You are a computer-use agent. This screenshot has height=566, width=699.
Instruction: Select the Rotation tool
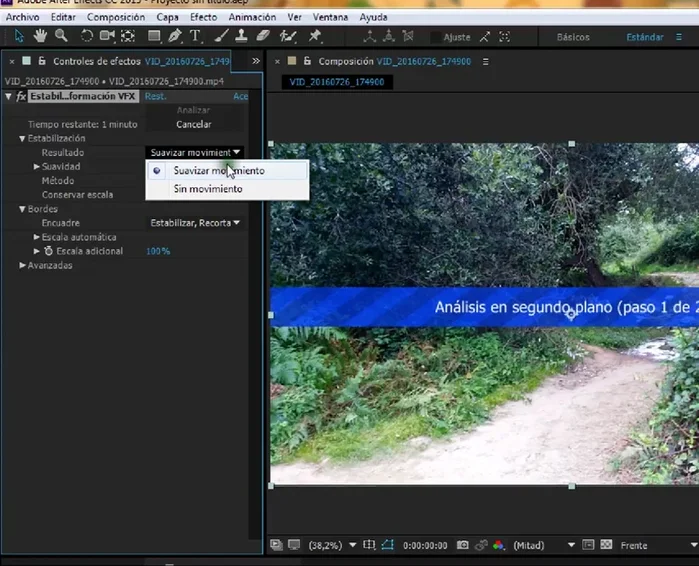pos(87,36)
